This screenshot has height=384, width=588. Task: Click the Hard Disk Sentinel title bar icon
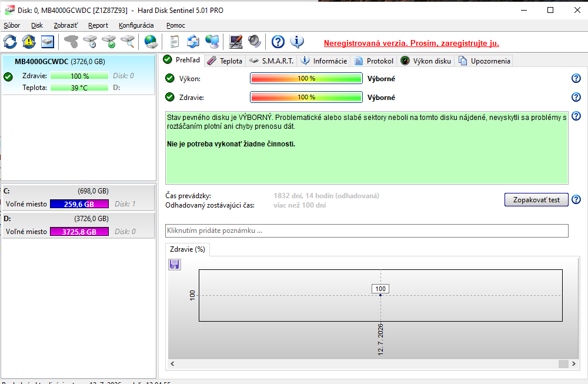[x=10, y=10]
